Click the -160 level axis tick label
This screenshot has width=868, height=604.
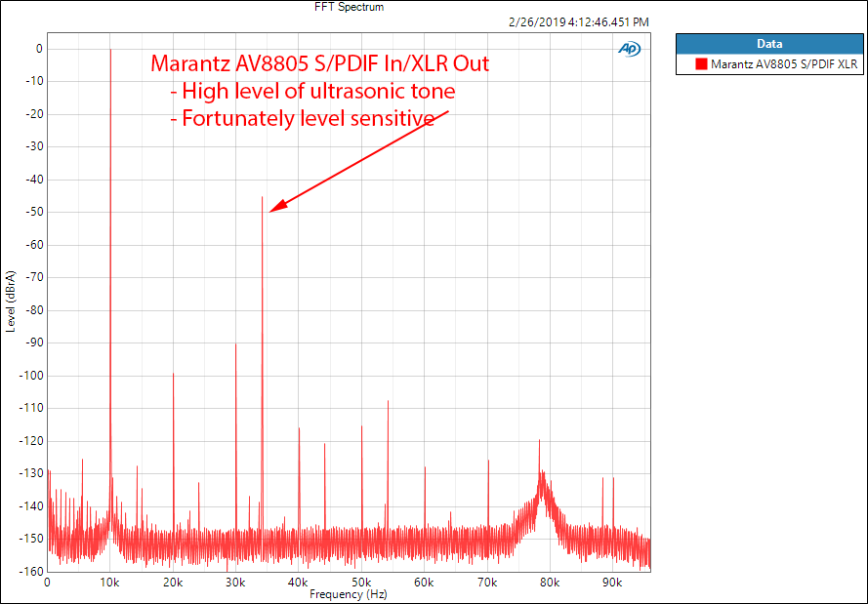(31, 572)
